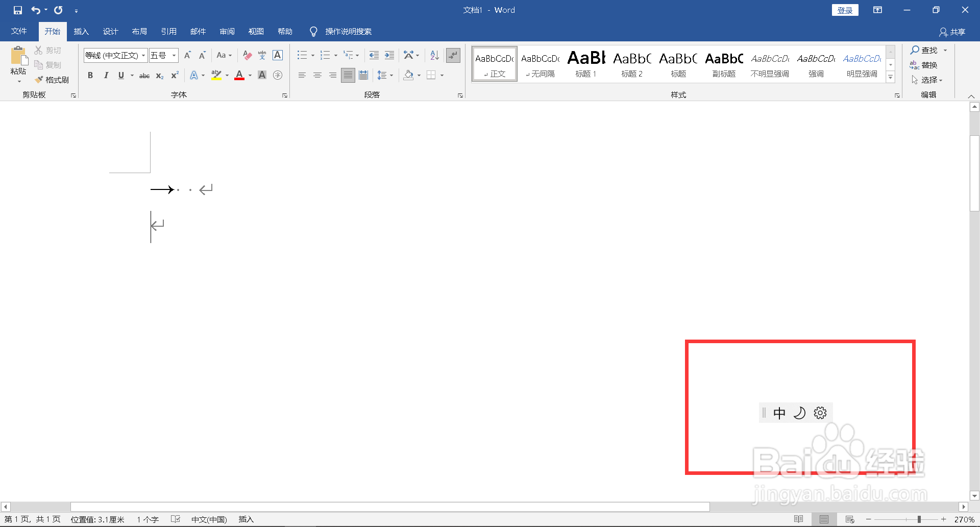Viewport: 980px width, 527px height.
Task: Toggle Bold formatting
Action: (x=90, y=75)
